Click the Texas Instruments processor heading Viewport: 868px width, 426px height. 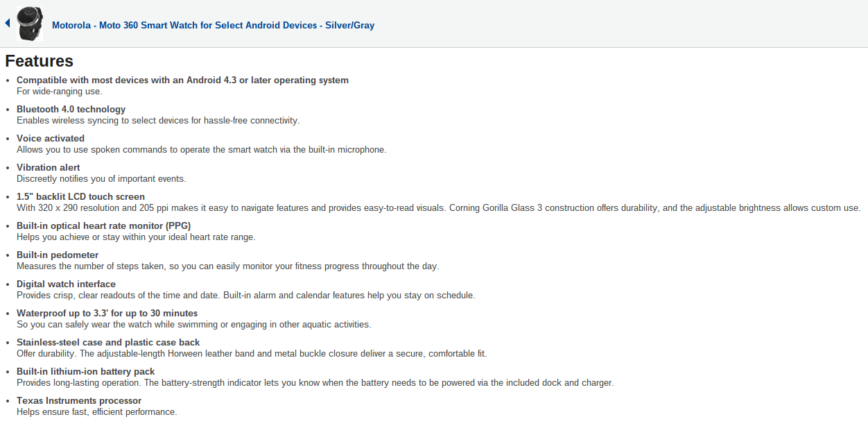point(79,400)
